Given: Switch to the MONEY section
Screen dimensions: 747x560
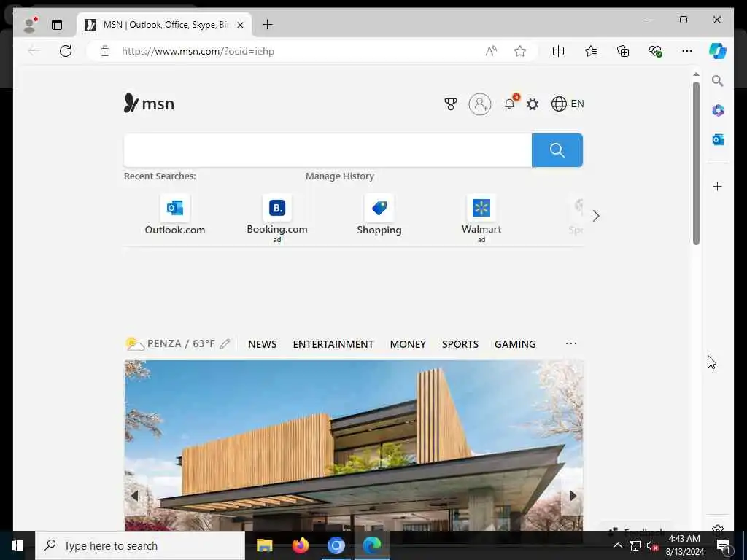Looking at the screenshot, I should (408, 344).
